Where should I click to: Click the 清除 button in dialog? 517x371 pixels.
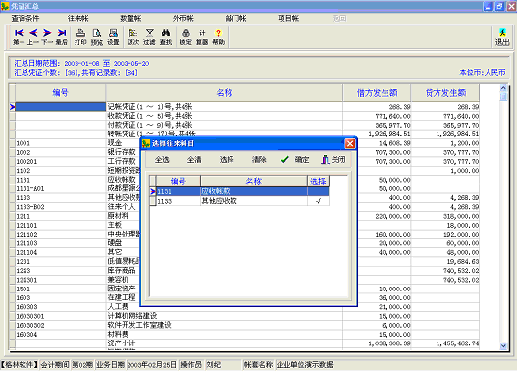click(259, 160)
